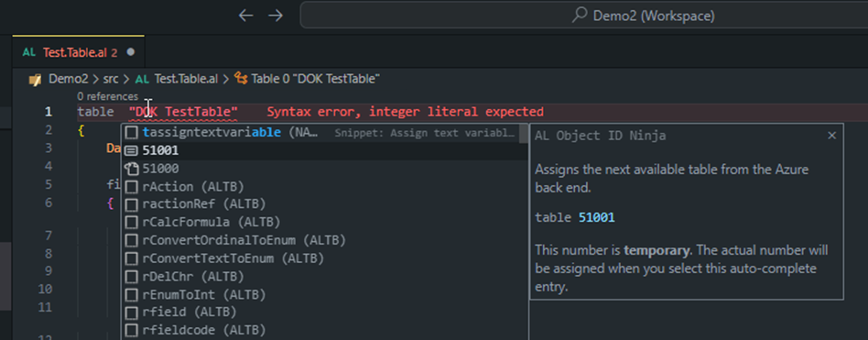The width and height of the screenshot is (868, 340).
Task: Select the rConvertOrdinalToEnum (ALTB) snippet
Action: (324, 240)
